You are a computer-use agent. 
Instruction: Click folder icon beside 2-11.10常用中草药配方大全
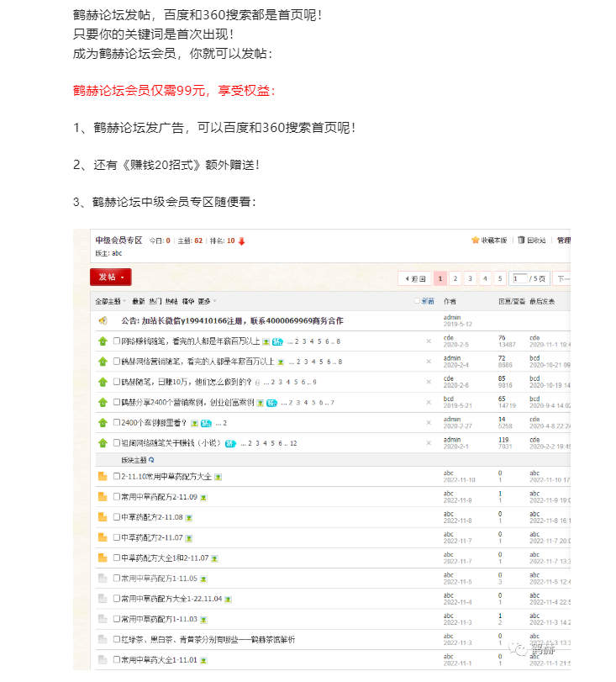click(x=103, y=477)
